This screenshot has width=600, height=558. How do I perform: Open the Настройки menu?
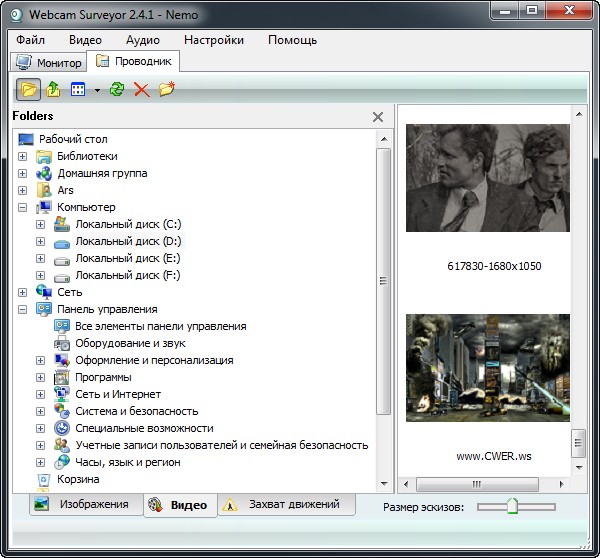click(x=214, y=40)
